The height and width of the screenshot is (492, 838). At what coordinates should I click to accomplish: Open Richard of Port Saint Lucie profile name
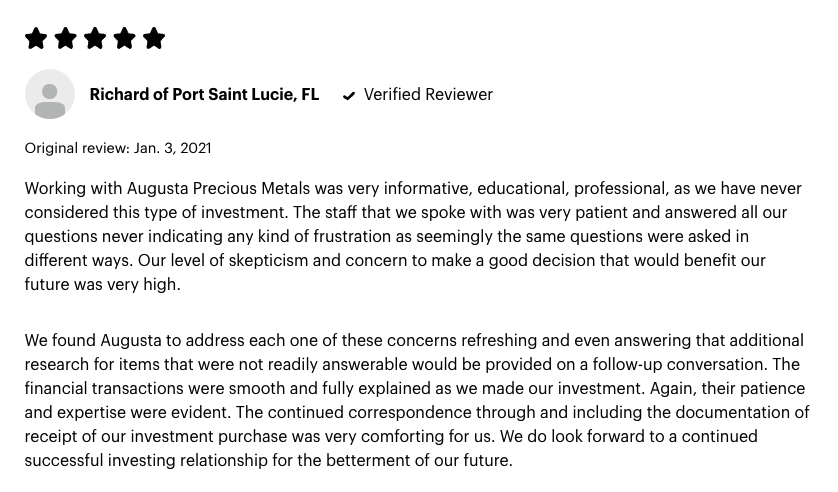click(x=204, y=95)
